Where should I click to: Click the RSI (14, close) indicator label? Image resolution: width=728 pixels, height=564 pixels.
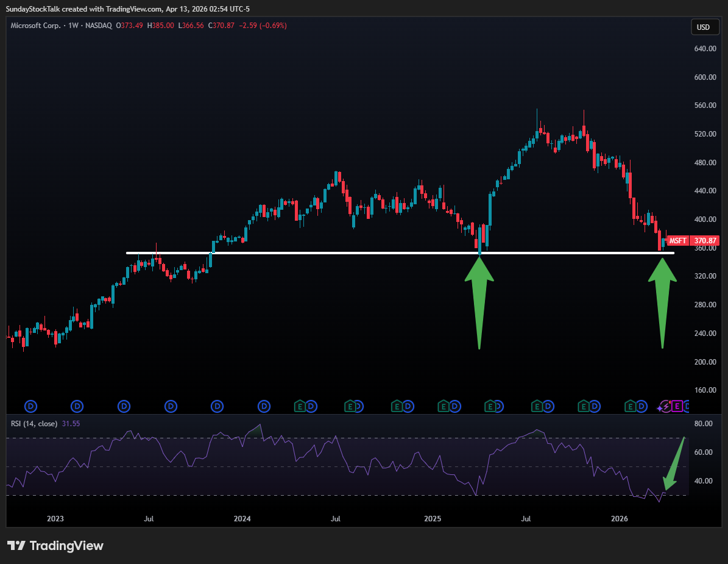point(34,424)
